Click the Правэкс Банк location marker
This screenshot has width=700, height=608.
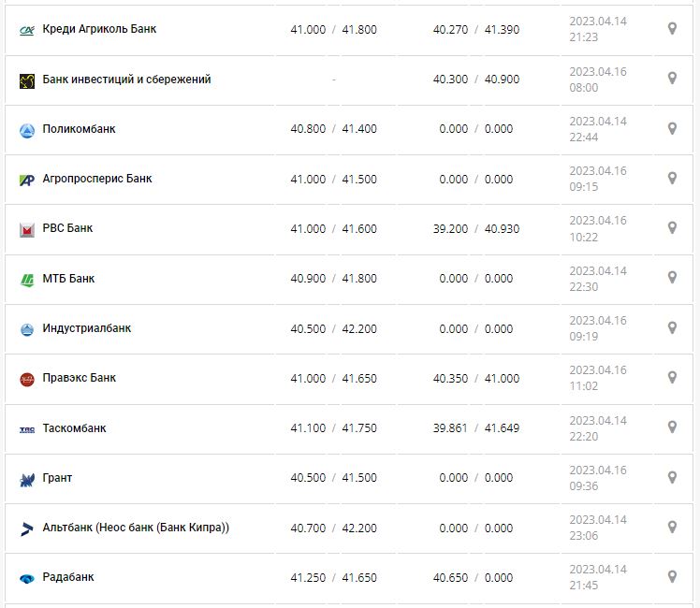(672, 377)
